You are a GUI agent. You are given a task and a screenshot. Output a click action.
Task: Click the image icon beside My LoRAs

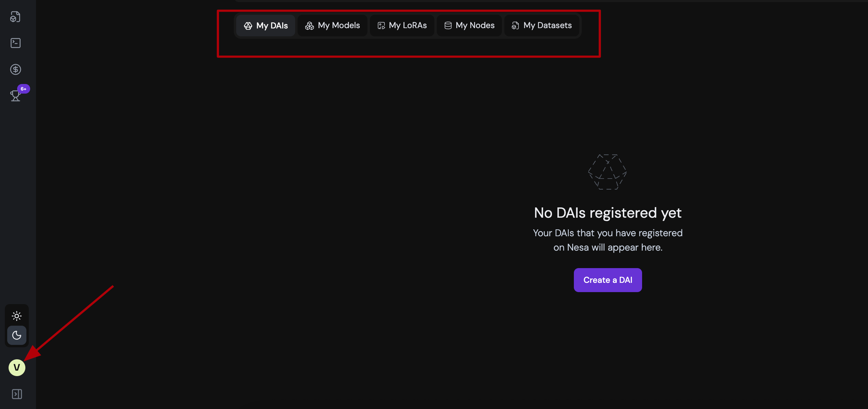381,26
